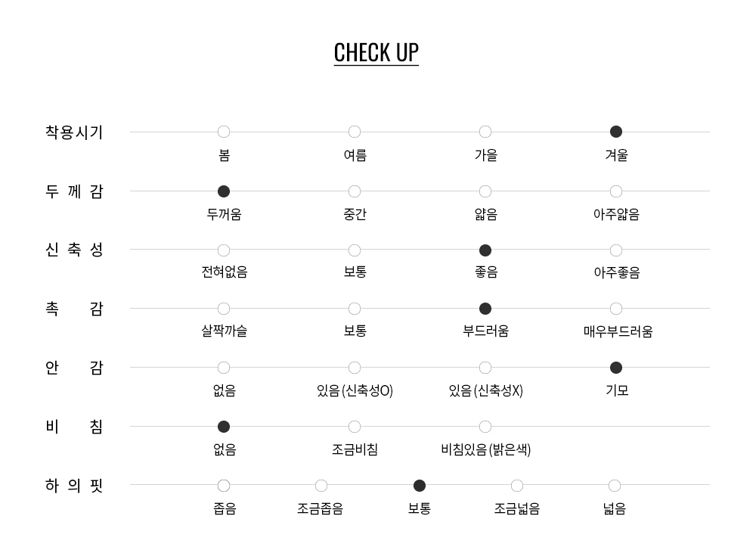This screenshot has width=756, height=553.
Task: Select 없음 circle in 안감 row
Action: 224,368
